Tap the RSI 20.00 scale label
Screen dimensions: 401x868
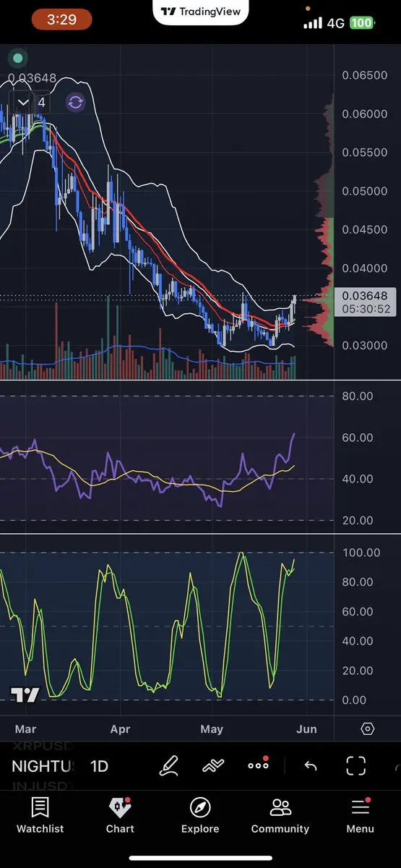click(x=358, y=521)
